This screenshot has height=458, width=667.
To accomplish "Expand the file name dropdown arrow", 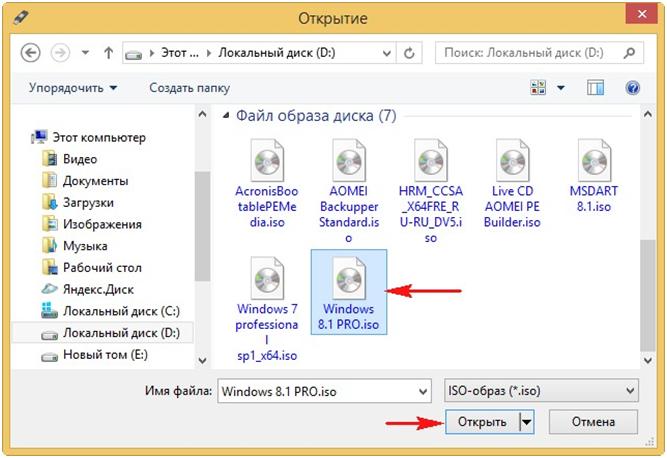I will [x=423, y=391].
